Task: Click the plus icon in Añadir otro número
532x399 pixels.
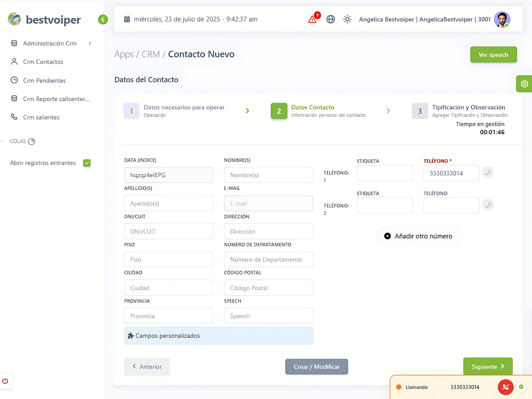Action: pos(388,236)
